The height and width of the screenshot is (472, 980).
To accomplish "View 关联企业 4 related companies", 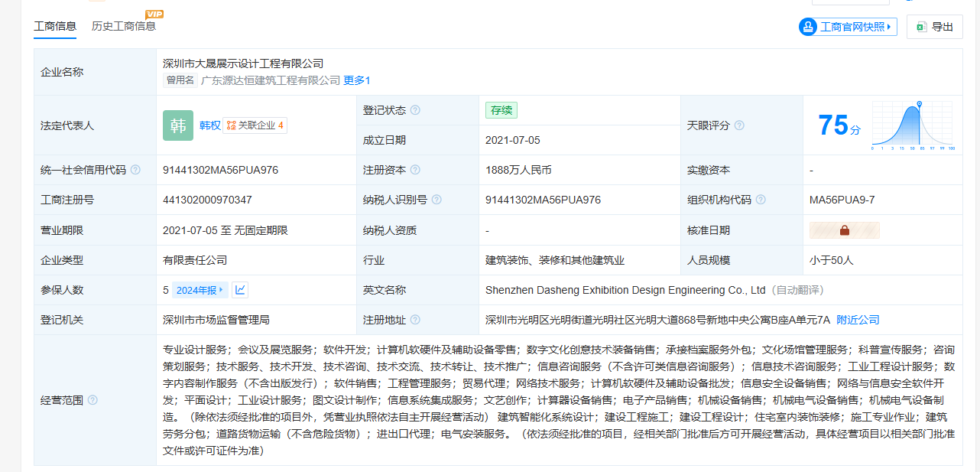I will (x=255, y=125).
